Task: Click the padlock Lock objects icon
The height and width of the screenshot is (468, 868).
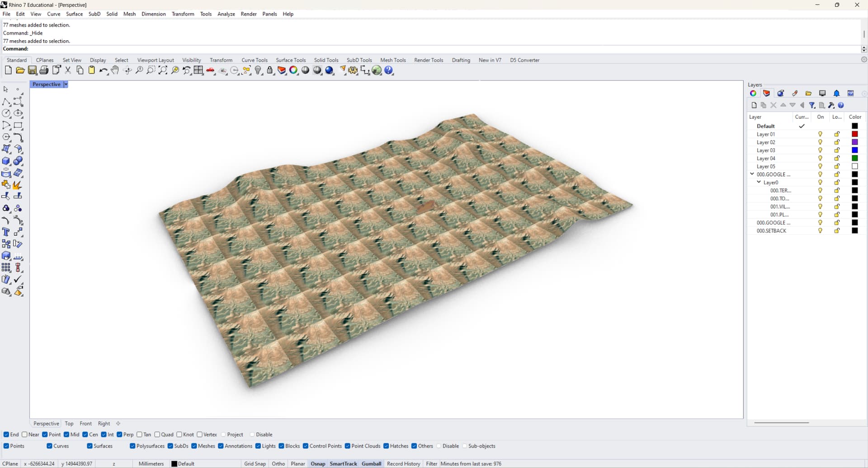Action: [270, 70]
